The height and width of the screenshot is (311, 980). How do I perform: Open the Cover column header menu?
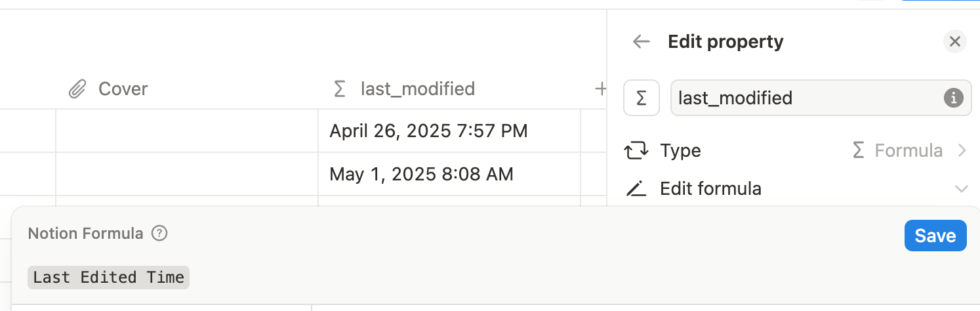pyautogui.click(x=108, y=89)
